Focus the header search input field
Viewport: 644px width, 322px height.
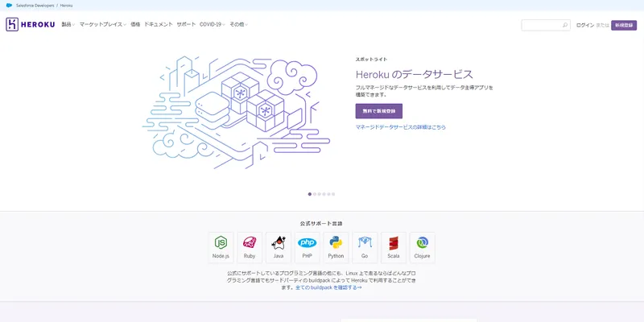point(546,25)
